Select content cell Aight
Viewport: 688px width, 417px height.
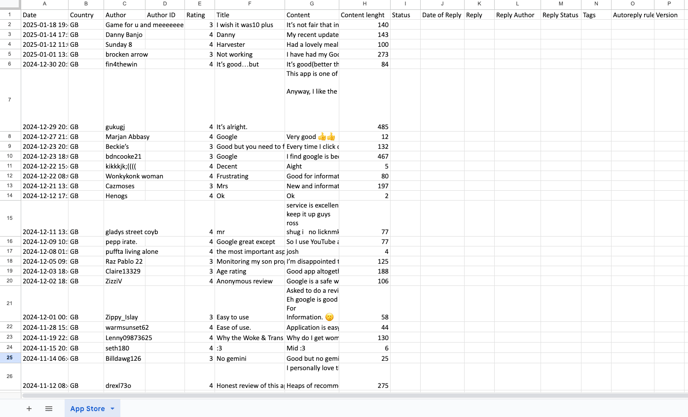coord(312,166)
